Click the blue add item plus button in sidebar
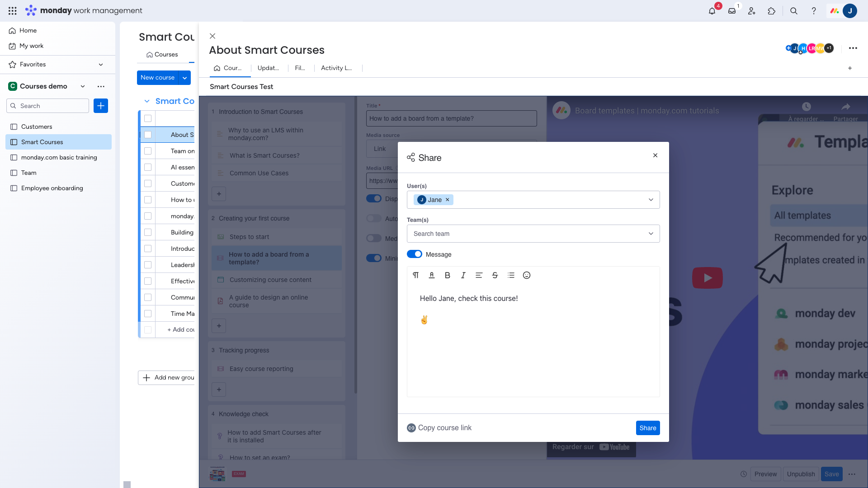The height and width of the screenshot is (488, 868). (101, 106)
